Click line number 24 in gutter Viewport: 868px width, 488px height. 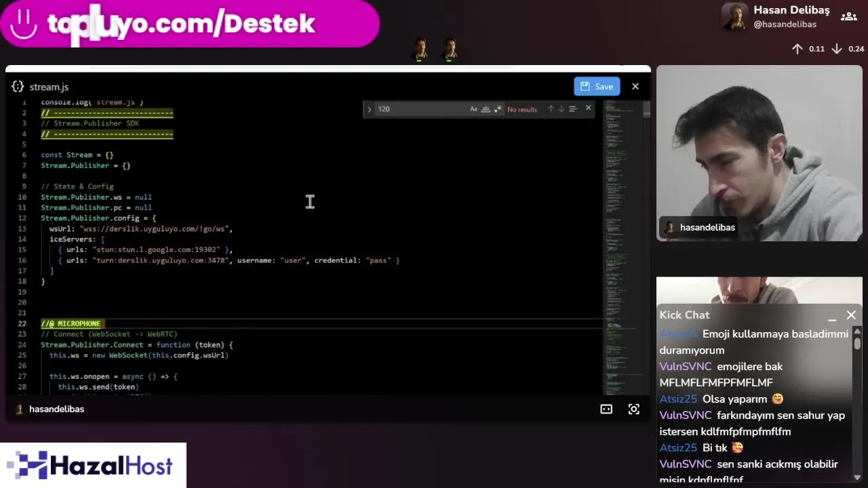22,345
